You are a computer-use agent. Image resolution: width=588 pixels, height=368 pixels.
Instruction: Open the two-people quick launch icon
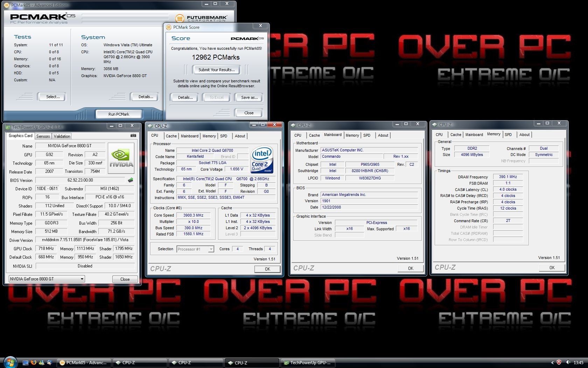tap(42, 363)
